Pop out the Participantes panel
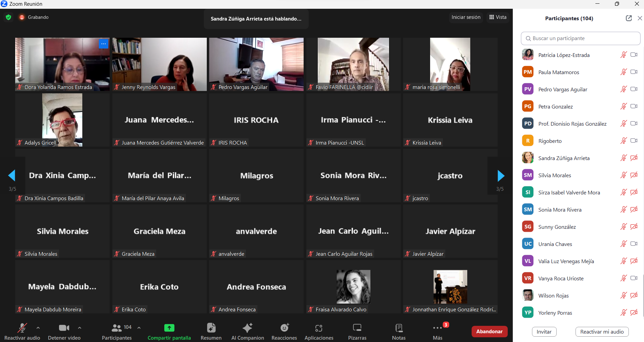644x342 pixels. pyautogui.click(x=629, y=18)
